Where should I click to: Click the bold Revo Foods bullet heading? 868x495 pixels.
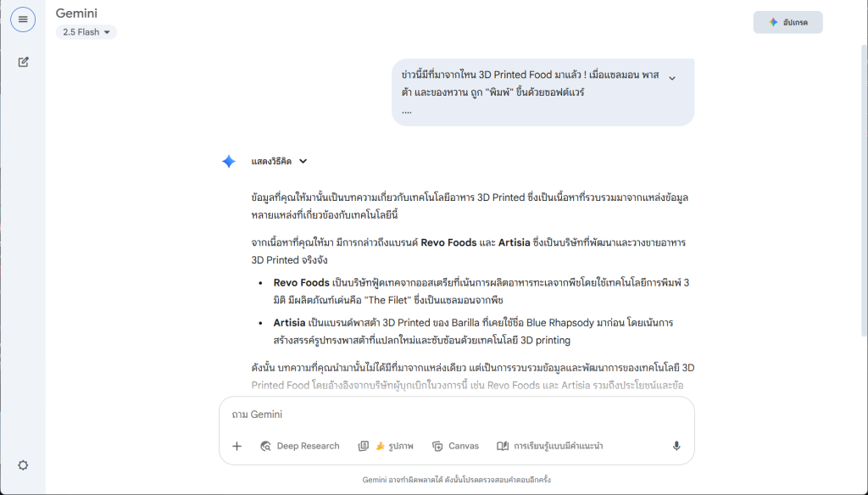[301, 282]
